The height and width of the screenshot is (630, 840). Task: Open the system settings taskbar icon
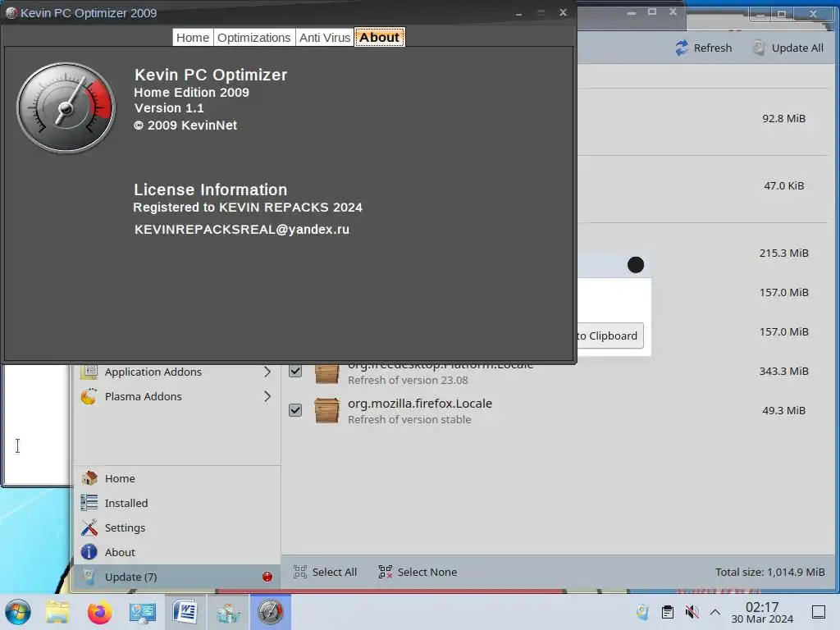[143, 612]
